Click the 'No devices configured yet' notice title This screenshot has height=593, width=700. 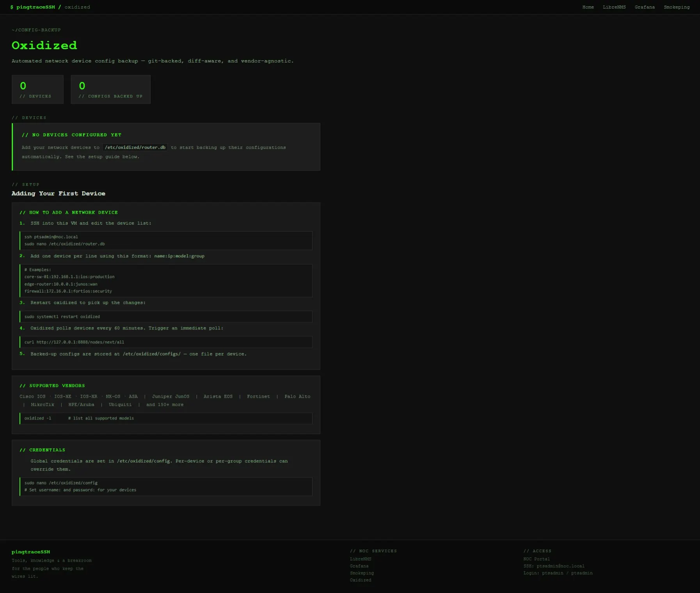point(72,135)
